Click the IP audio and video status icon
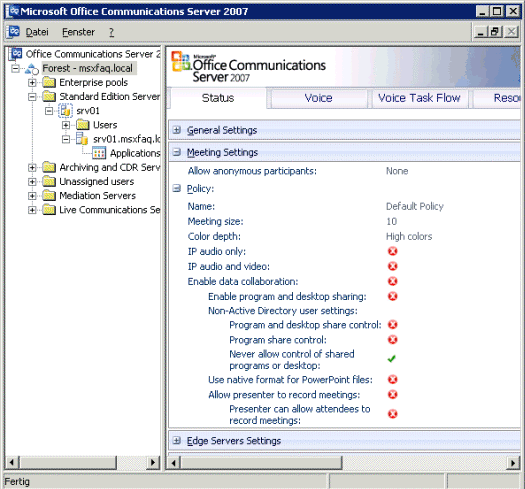Image resolution: width=525 pixels, height=489 pixels. 392,266
